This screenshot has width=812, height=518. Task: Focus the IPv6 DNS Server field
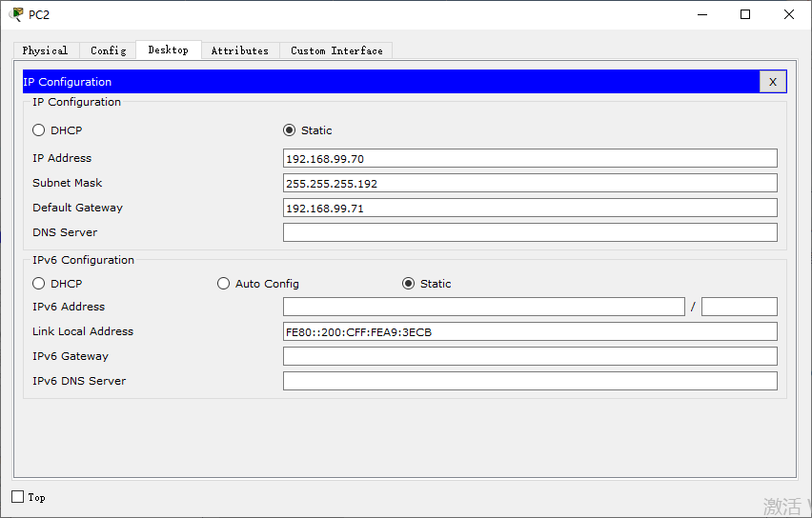coord(530,382)
